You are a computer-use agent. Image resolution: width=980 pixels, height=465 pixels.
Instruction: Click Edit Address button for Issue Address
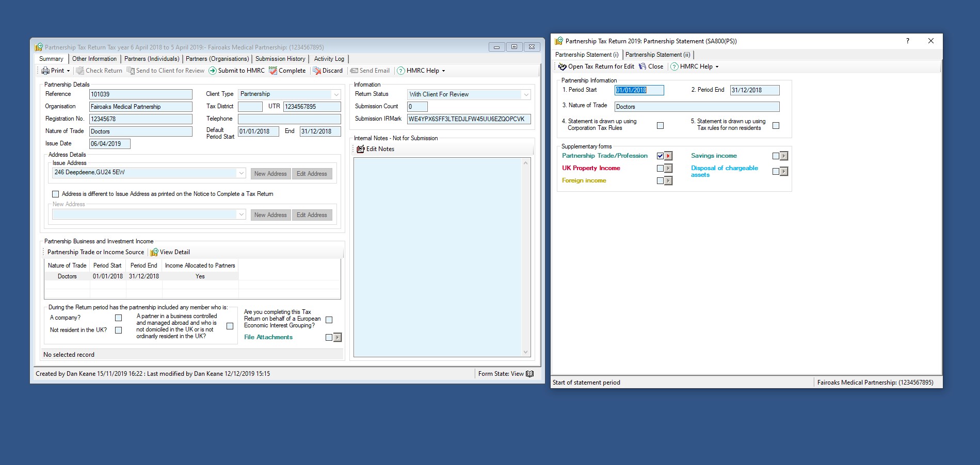(312, 174)
